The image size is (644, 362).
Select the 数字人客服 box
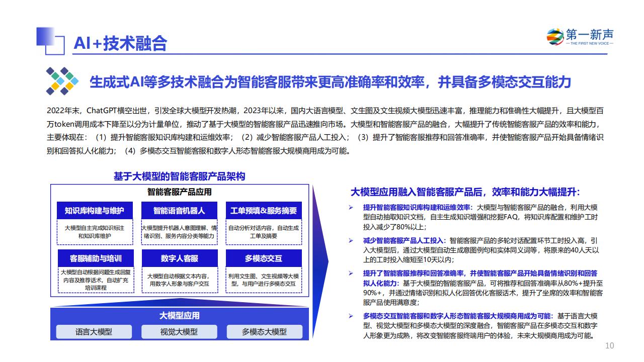(x=179, y=258)
